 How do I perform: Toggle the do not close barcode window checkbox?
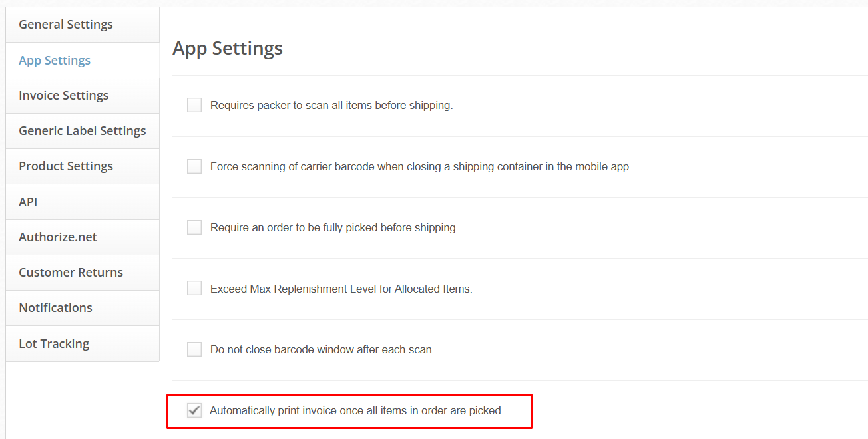(x=194, y=349)
